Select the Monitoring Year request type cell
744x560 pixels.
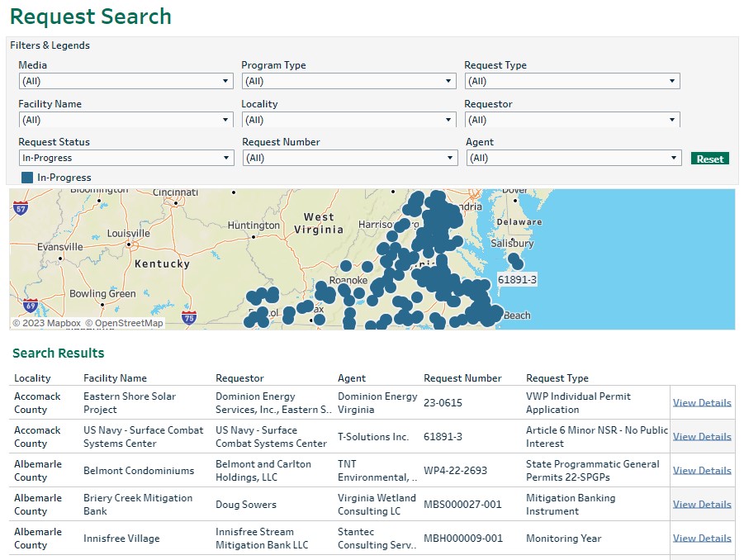[x=564, y=539]
